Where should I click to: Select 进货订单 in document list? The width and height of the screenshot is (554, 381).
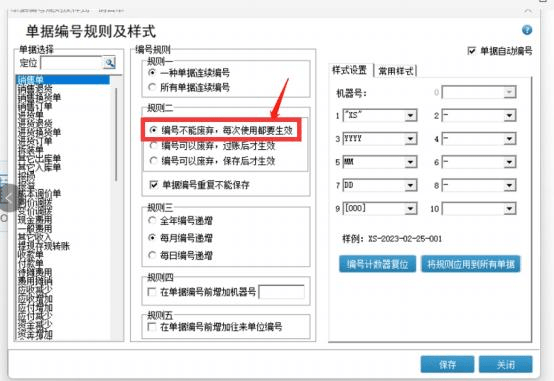coord(35,141)
